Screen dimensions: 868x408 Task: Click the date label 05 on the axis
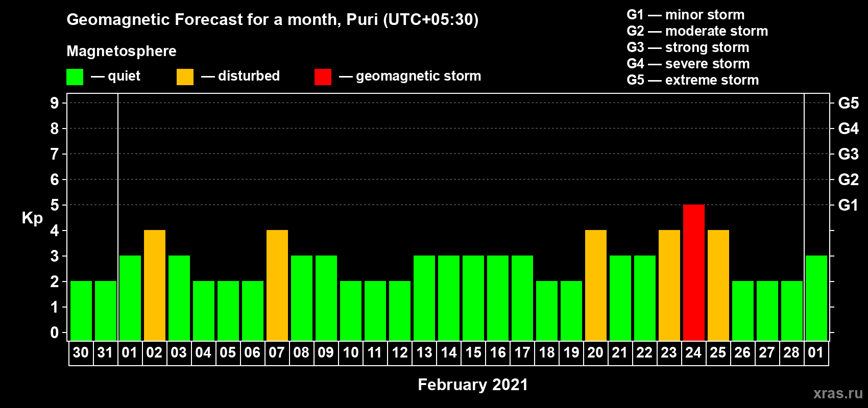pyautogui.click(x=228, y=353)
